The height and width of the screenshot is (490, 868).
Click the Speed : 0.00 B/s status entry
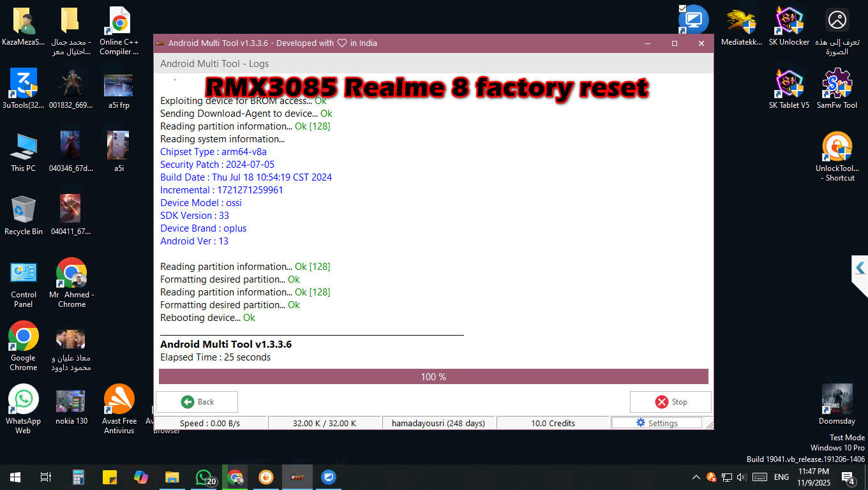pos(210,423)
